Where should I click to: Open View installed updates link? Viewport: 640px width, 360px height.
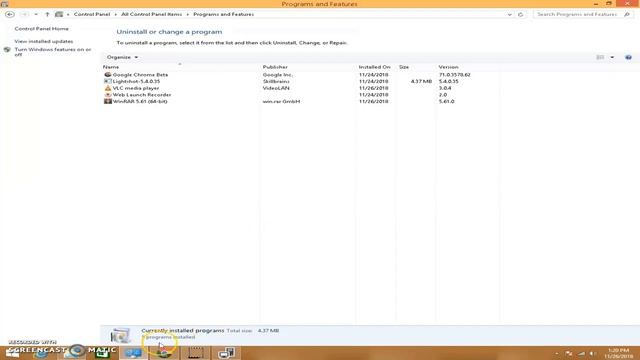(x=44, y=41)
